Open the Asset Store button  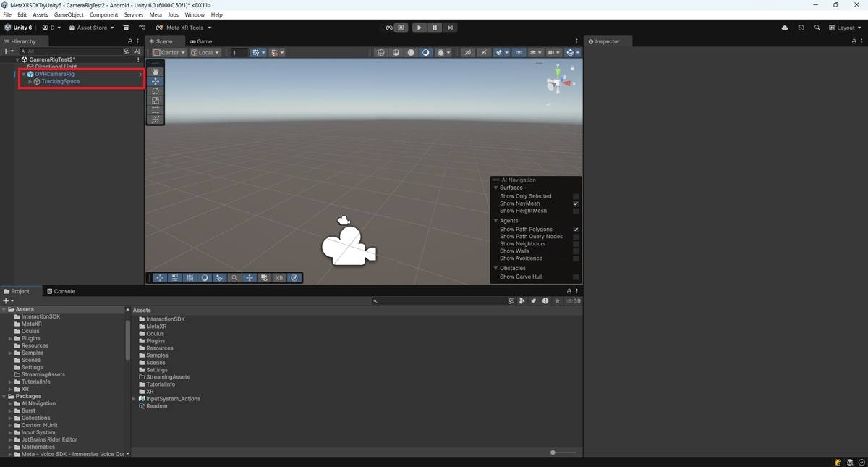point(92,28)
